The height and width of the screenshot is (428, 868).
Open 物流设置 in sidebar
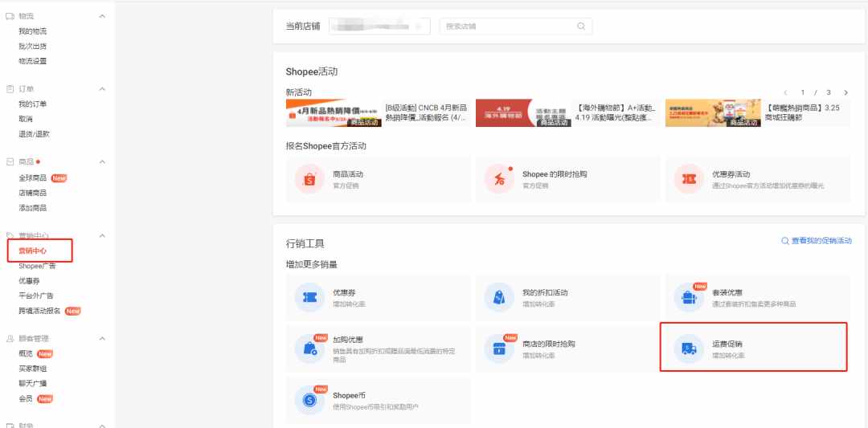(33, 61)
